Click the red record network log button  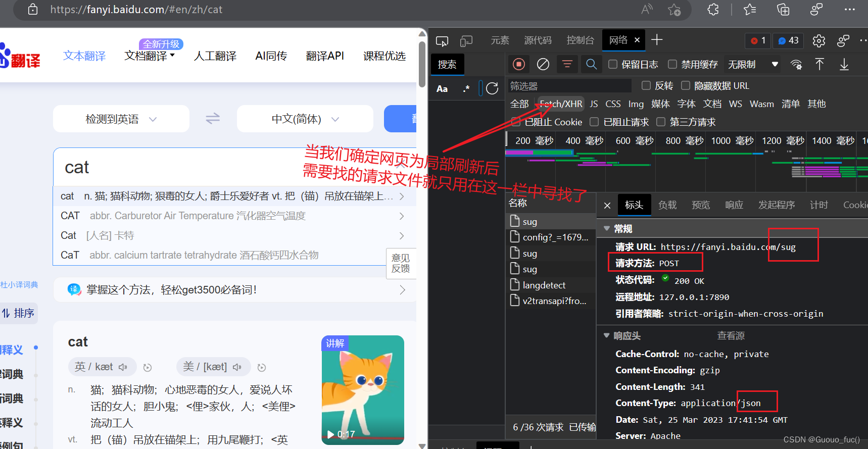click(519, 64)
